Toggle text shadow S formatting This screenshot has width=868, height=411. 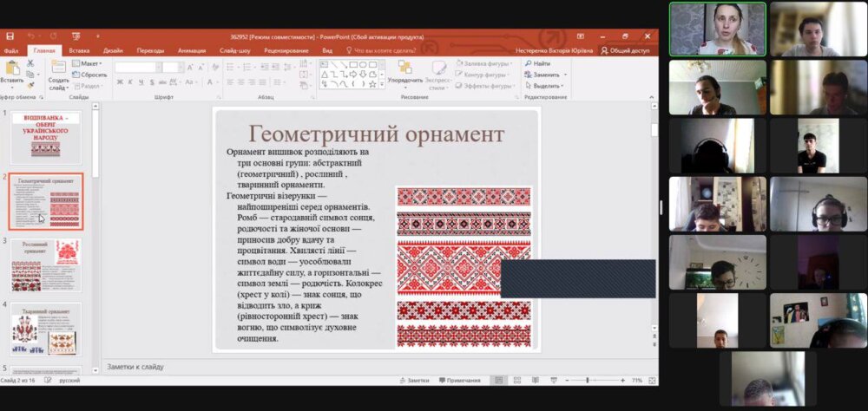152,82
